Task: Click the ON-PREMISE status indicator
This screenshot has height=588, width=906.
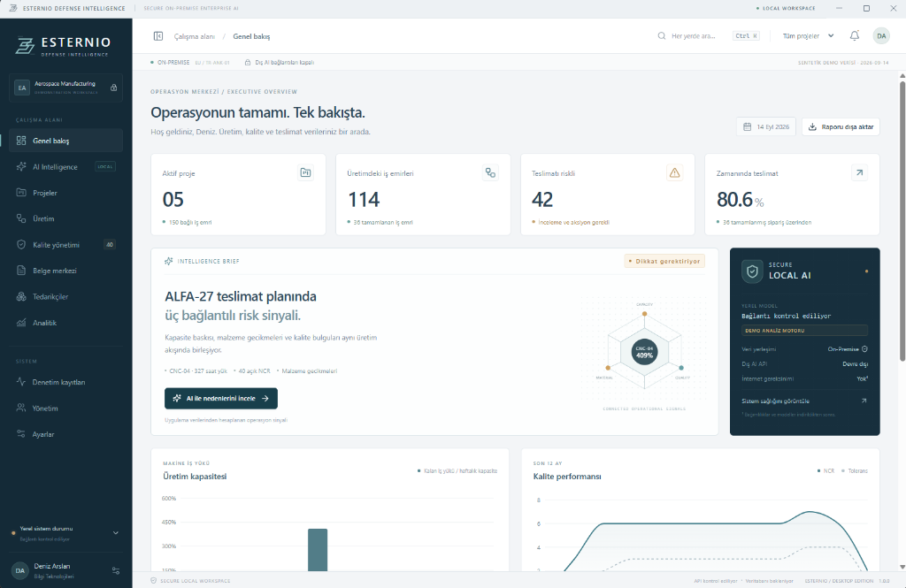Action: point(170,63)
